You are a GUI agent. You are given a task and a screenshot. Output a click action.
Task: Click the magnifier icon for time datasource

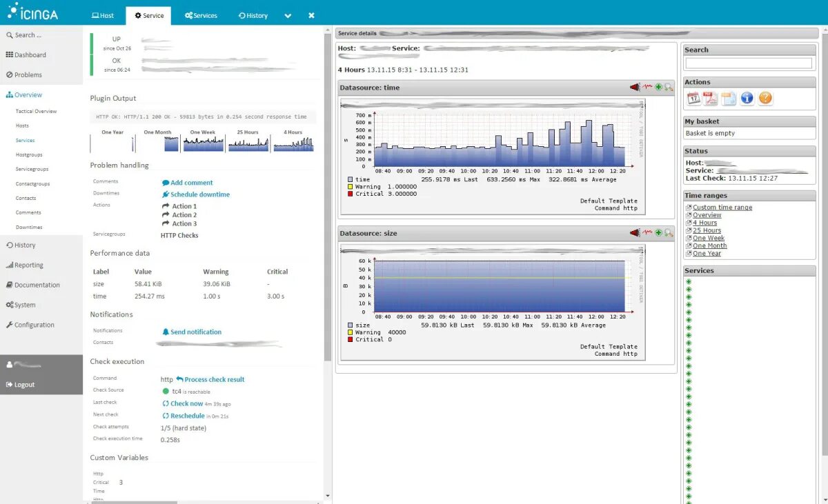click(669, 87)
